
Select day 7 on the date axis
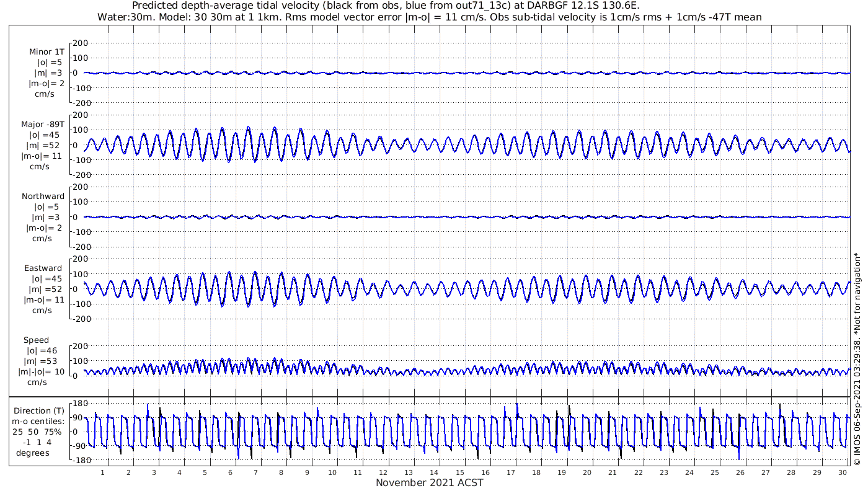pyautogui.click(x=256, y=472)
